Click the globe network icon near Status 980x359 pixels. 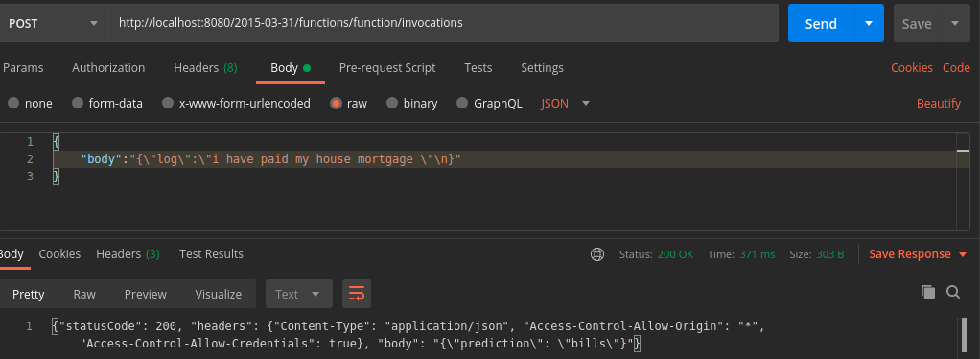[x=597, y=254]
